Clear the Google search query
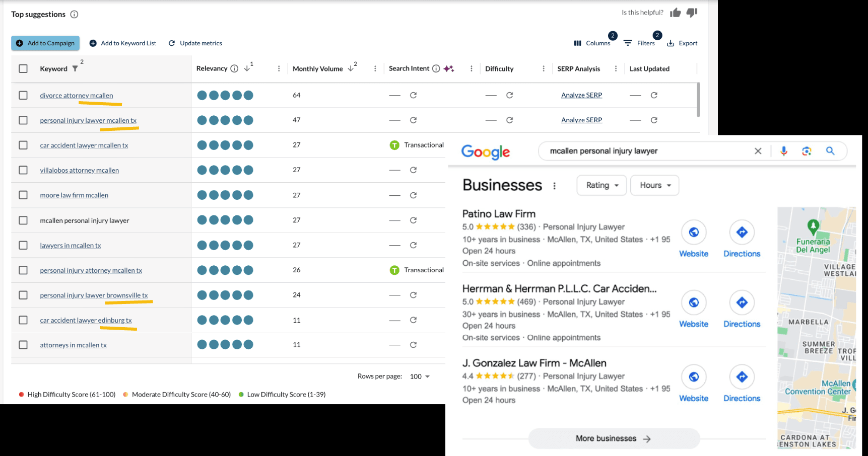868x456 pixels. click(758, 151)
